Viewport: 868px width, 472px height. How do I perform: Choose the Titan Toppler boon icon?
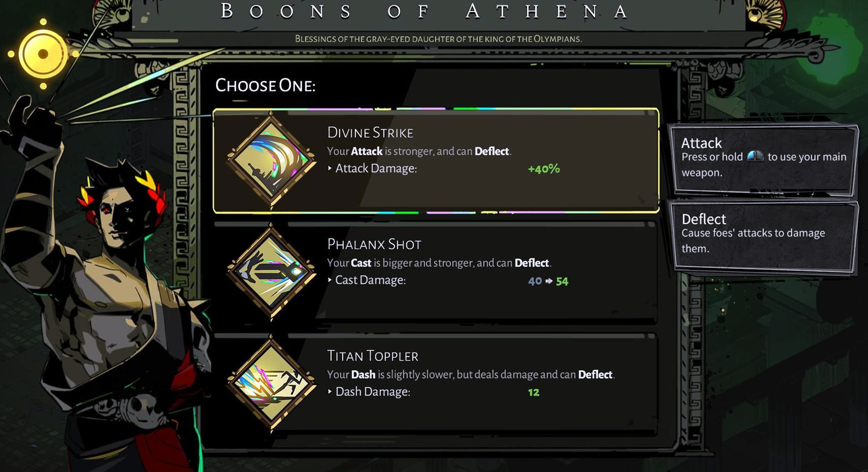pos(271,383)
